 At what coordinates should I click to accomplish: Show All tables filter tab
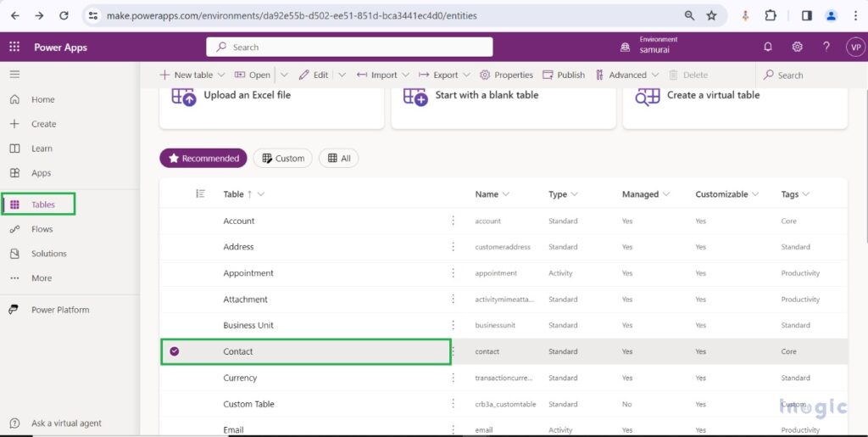point(339,158)
